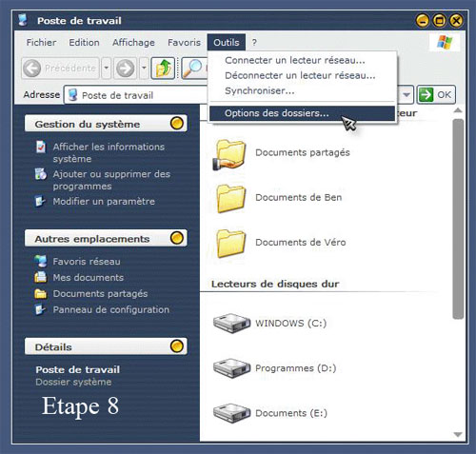Screen dimensions: 476x454
Task: Collapse the Gestion du système panel
Action: 177,123
